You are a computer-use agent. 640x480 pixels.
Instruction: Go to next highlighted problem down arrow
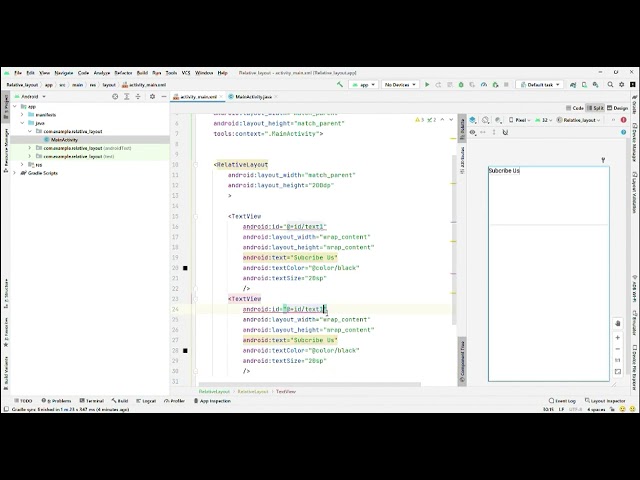coord(451,120)
